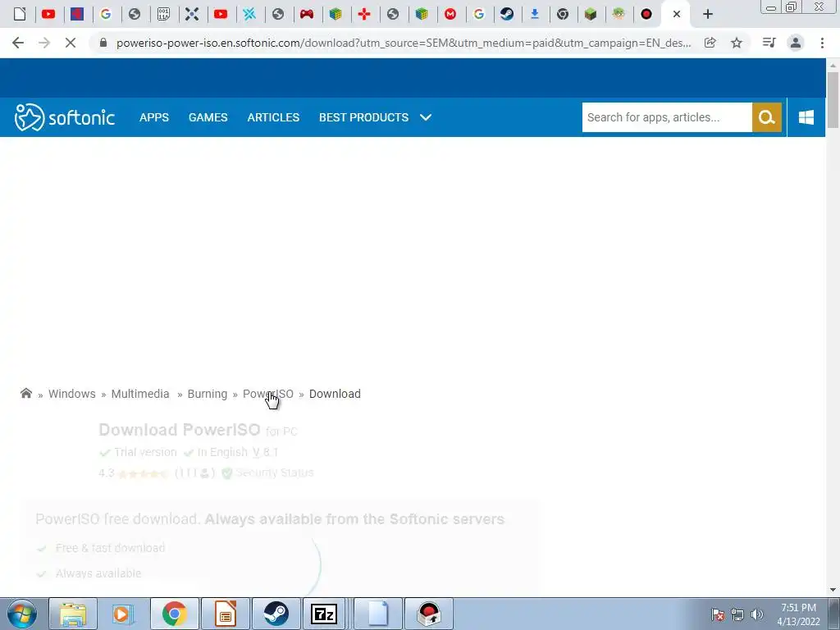The image size is (840, 630).
Task: Open the red ball app on taskbar
Action: [428, 614]
